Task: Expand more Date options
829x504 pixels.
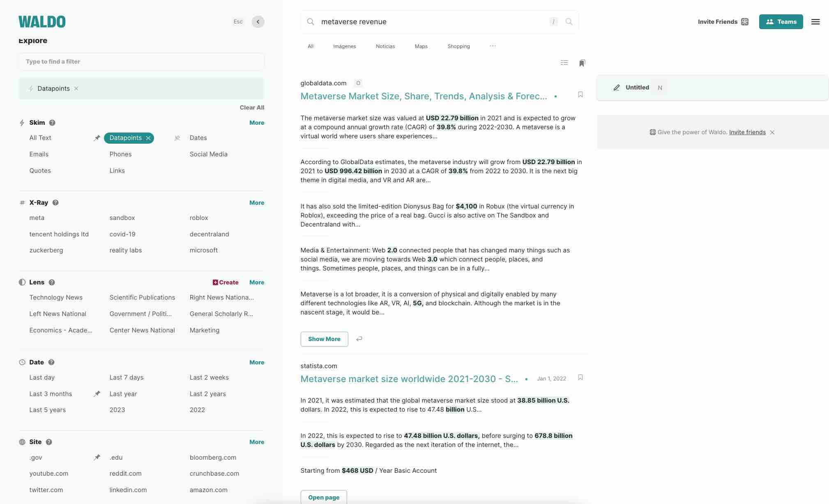Action: 257,362
